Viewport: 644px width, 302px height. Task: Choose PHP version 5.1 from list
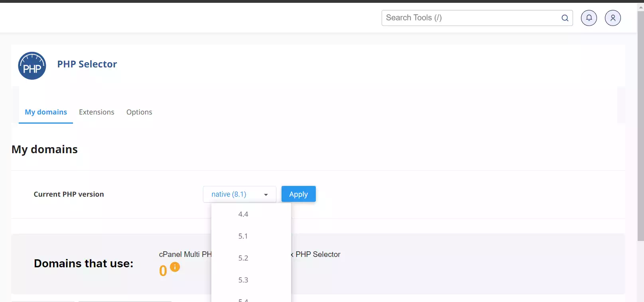click(251, 236)
